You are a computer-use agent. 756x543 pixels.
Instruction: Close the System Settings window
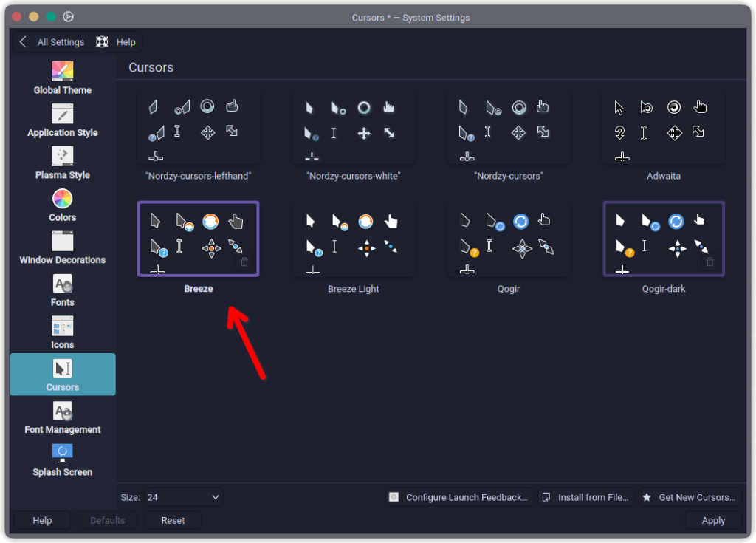point(16,16)
